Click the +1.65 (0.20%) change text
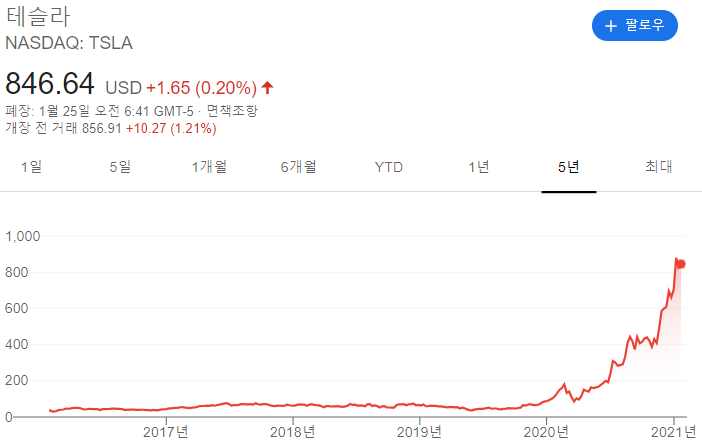 pyautogui.click(x=201, y=88)
